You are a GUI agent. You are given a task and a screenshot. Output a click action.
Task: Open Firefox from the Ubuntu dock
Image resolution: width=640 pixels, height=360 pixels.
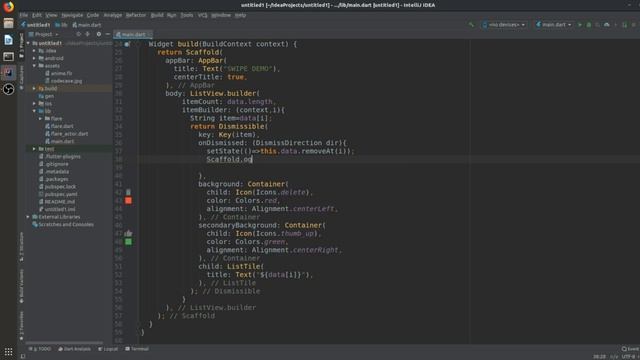coord(9,7)
